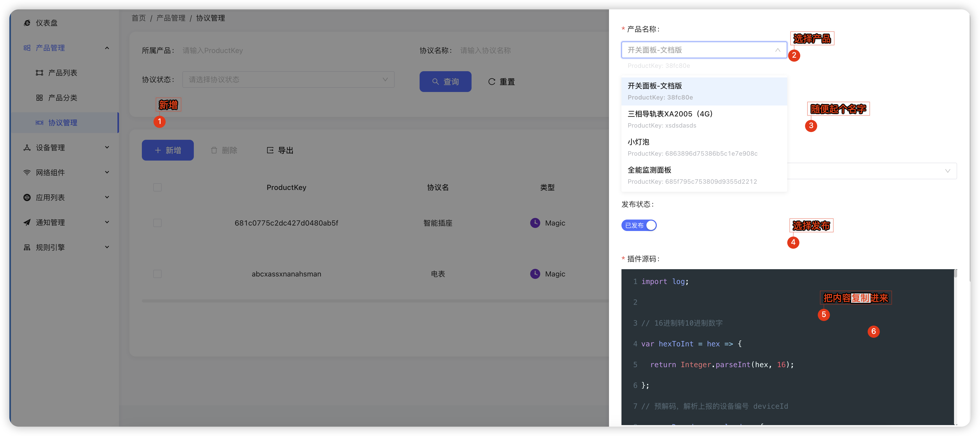
Task: Click the 通知管理 paper plane icon
Action: 27,222
